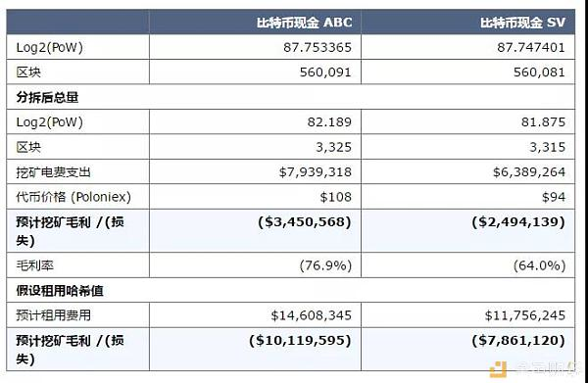Viewport: 588px width, 383px height.
Task: Click the SV post-split value 81.875
Action: (x=543, y=121)
